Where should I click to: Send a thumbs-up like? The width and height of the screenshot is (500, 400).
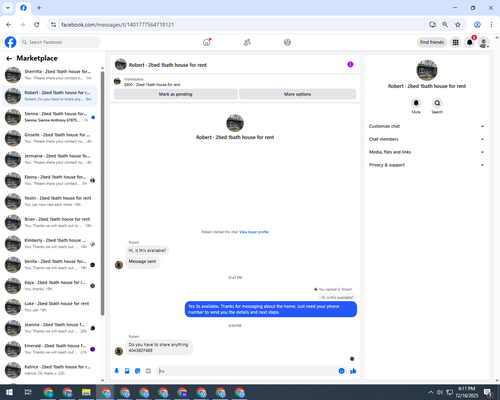[353, 371]
